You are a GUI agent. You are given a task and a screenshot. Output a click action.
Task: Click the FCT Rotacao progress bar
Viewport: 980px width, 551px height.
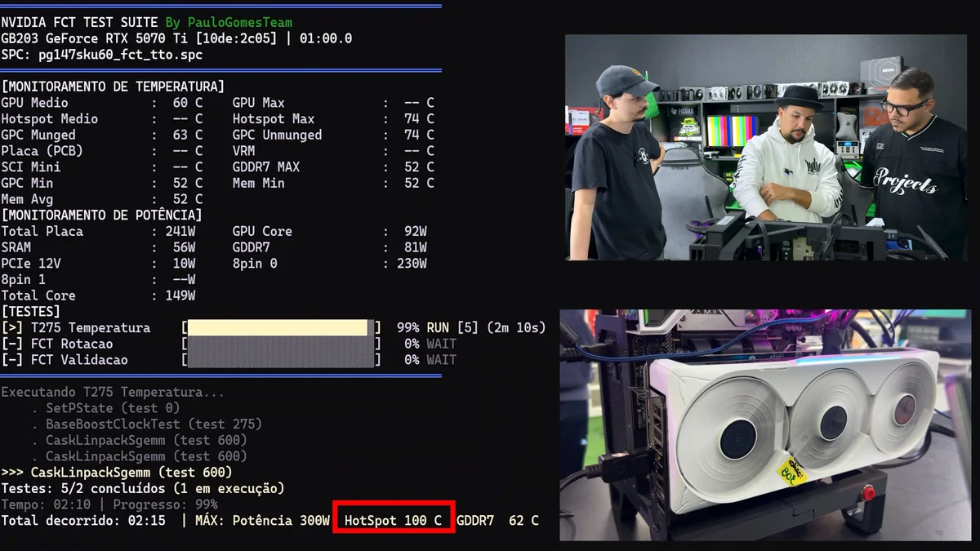282,344
